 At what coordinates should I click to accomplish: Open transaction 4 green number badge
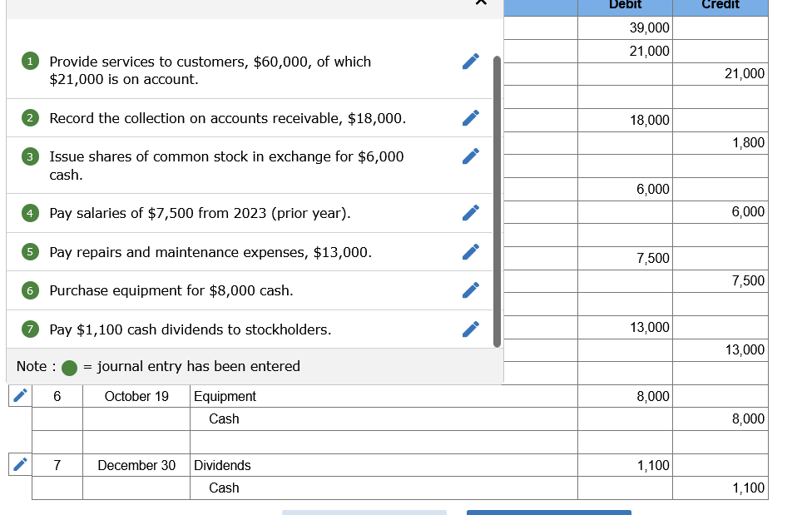click(30, 213)
